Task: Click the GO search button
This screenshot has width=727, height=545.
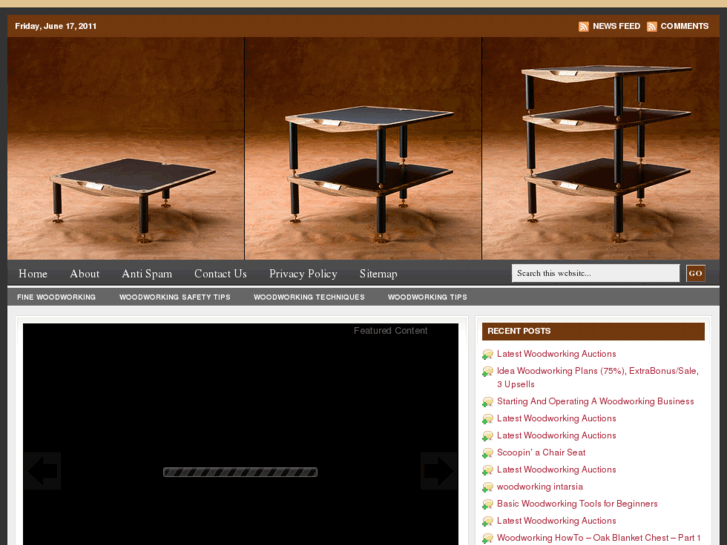Action: click(x=695, y=273)
